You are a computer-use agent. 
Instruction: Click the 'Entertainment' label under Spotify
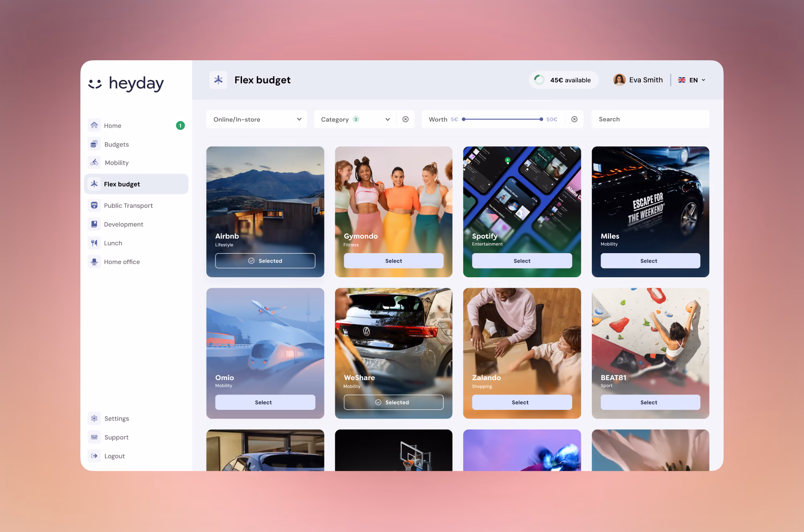click(487, 244)
